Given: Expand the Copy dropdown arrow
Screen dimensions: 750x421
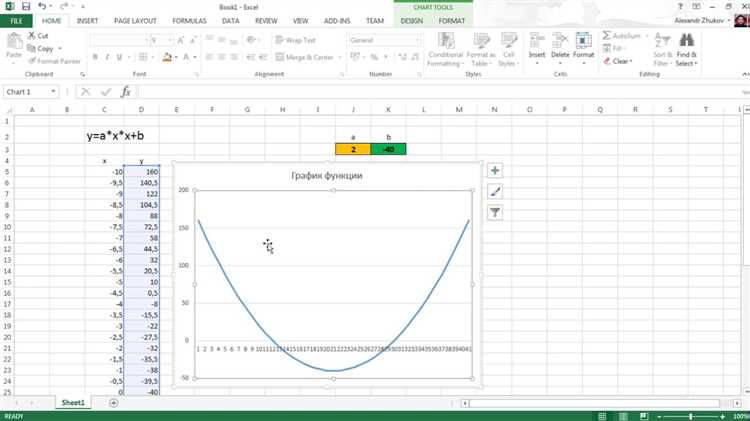Looking at the screenshot, I should pyautogui.click(x=60, y=49).
